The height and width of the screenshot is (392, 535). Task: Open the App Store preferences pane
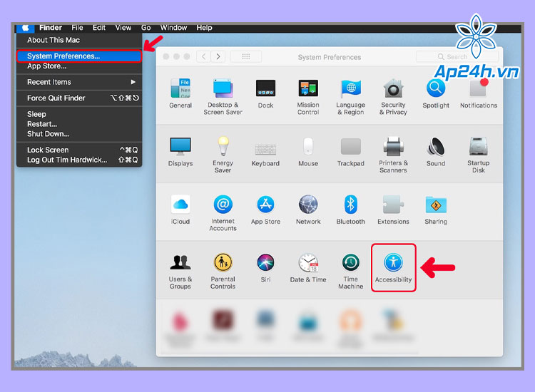tap(265, 210)
